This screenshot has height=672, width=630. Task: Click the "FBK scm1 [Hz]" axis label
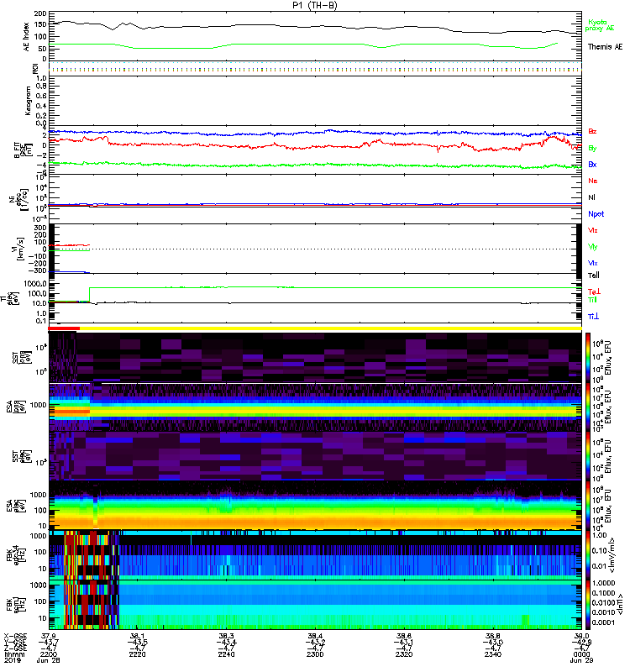click(x=15, y=603)
